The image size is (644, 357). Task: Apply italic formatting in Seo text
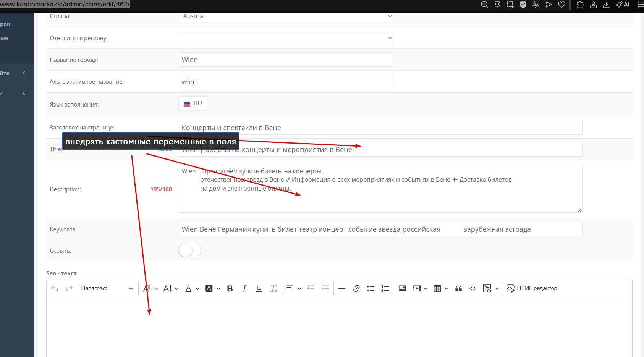coord(244,289)
